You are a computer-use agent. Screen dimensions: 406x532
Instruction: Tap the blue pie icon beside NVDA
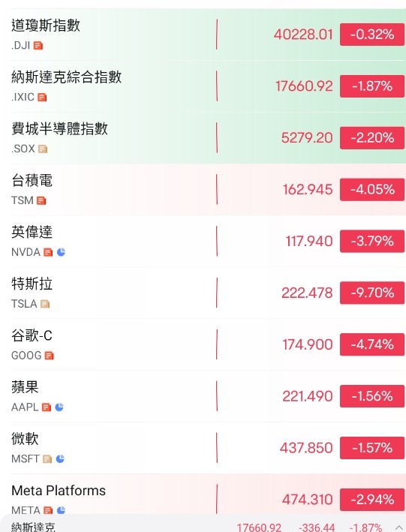click(x=61, y=252)
